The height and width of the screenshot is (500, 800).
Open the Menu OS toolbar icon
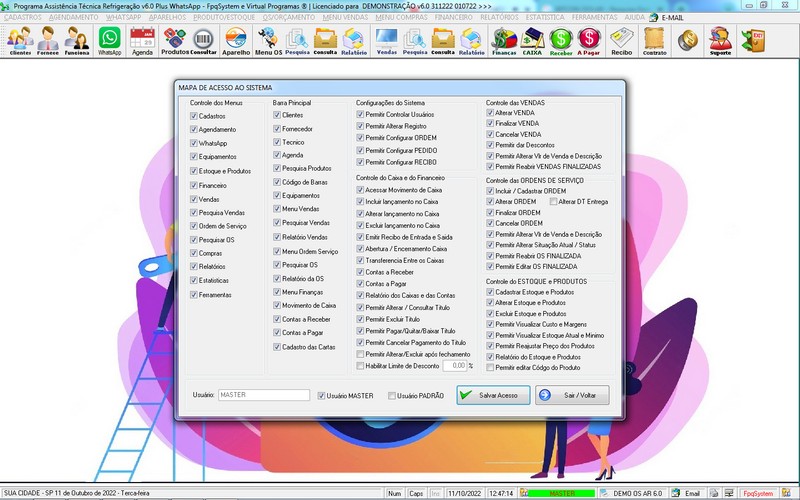pyautogui.click(x=267, y=40)
